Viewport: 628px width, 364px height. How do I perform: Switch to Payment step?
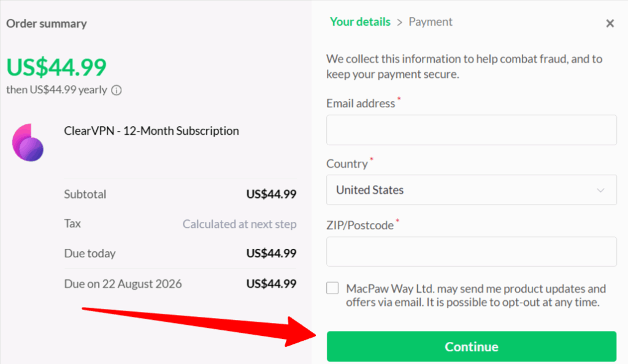(431, 22)
